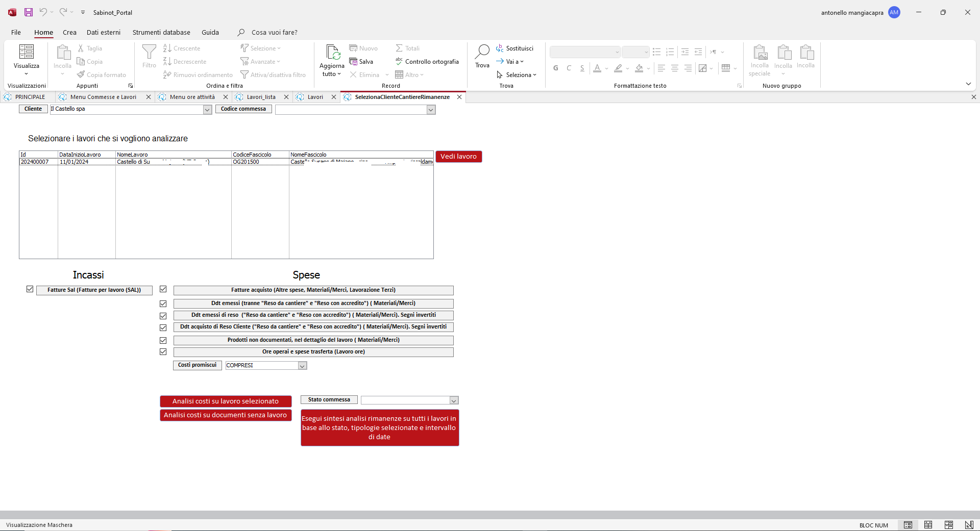The width and height of the screenshot is (980, 531).
Task: Open the font color A swatch button
Action: 597,68
